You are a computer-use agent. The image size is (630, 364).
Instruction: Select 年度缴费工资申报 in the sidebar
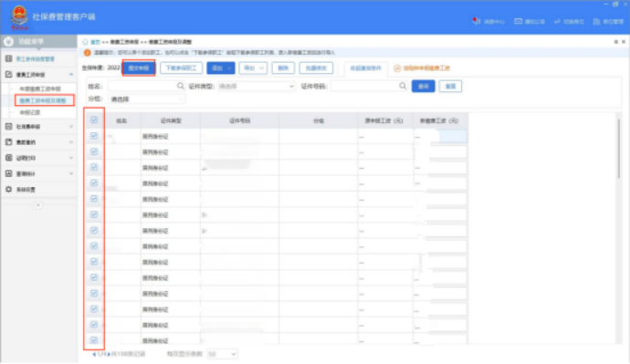tap(40, 88)
